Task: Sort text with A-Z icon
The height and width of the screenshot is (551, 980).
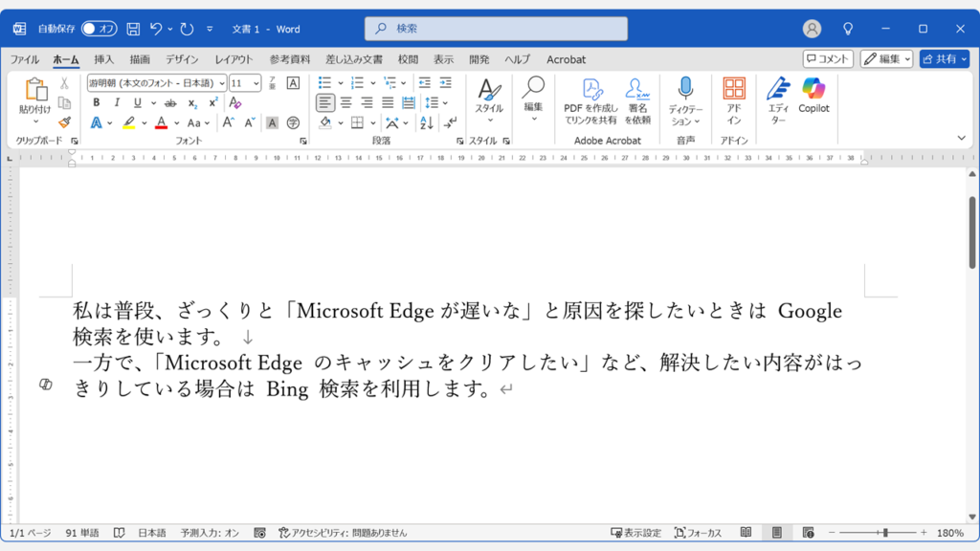Action: 426,122
